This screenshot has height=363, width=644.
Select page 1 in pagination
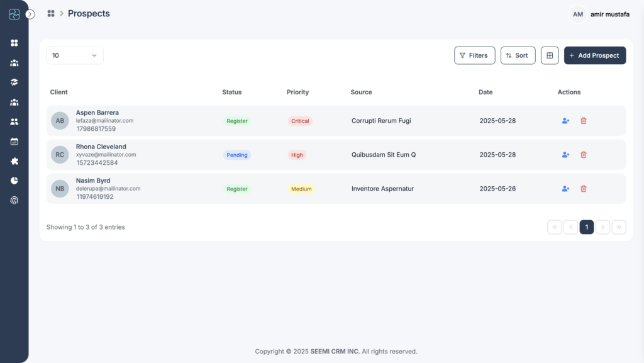[587, 227]
